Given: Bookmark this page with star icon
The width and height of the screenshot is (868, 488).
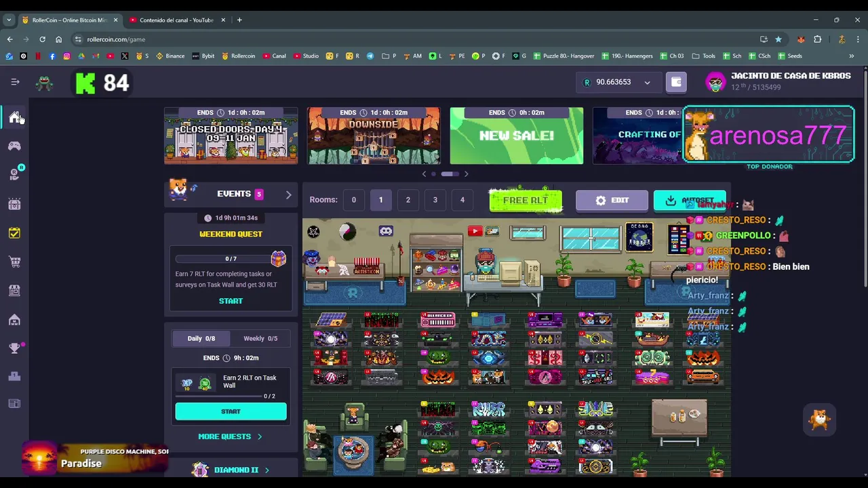Looking at the screenshot, I should [778, 39].
